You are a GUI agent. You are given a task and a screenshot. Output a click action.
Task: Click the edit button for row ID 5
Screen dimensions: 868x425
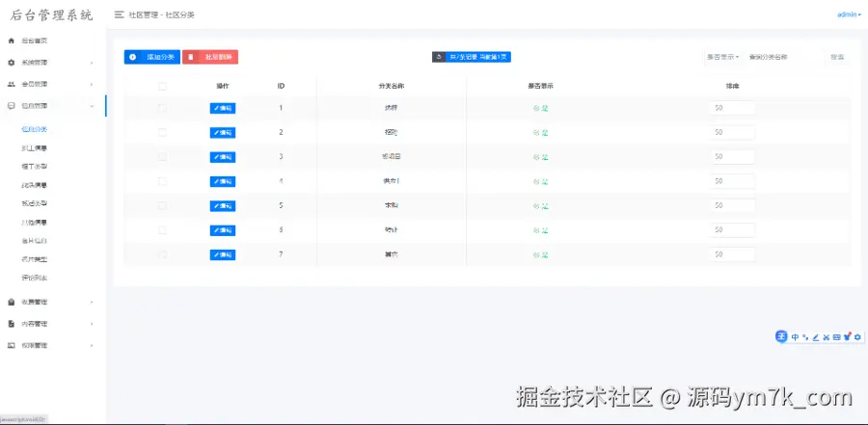(223, 206)
